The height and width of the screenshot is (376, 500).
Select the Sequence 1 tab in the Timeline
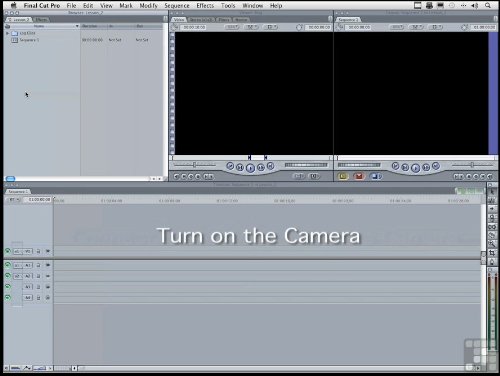(x=18, y=192)
